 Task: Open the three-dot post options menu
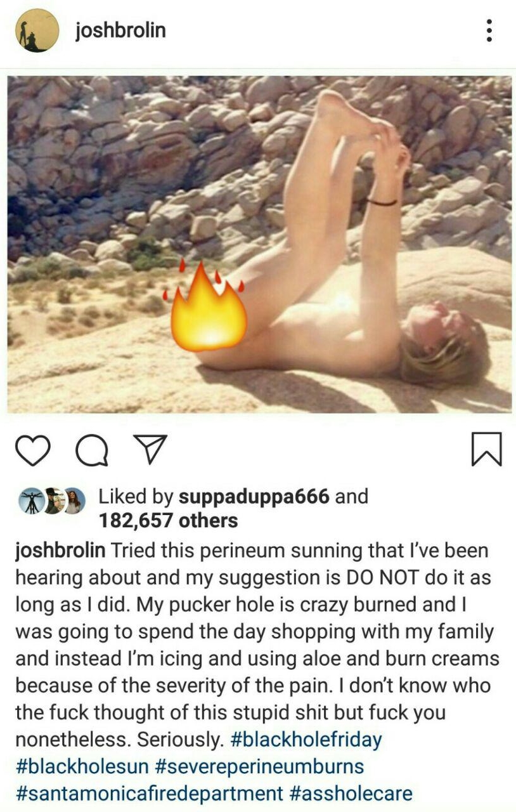click(489, 30)
